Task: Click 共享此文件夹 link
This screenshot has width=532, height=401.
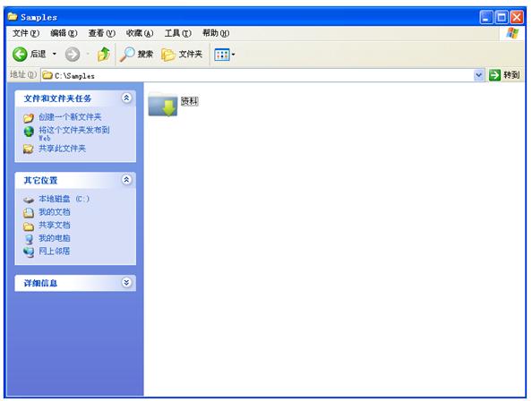Action: [x=62, y=149]
